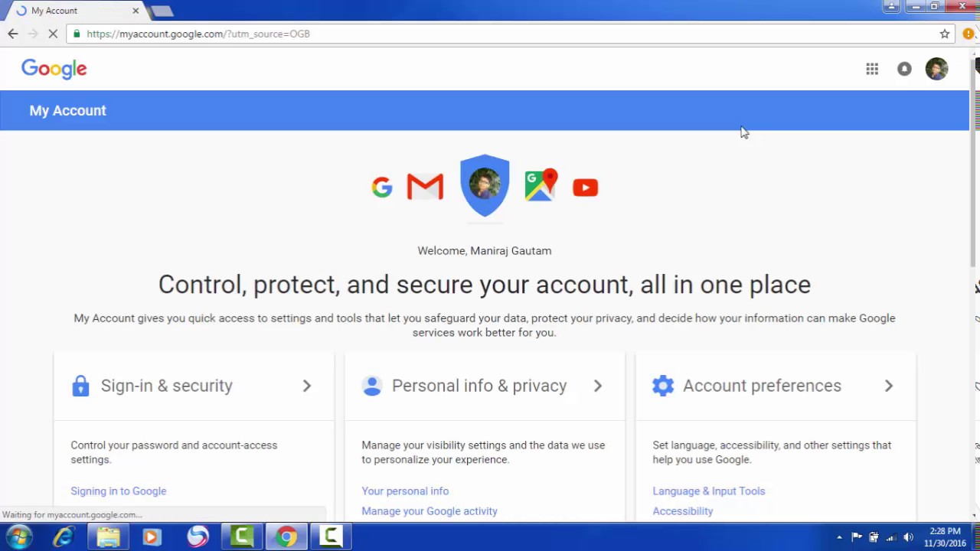
Task: Go back with the browser back arrow
Action: [13, 34]
